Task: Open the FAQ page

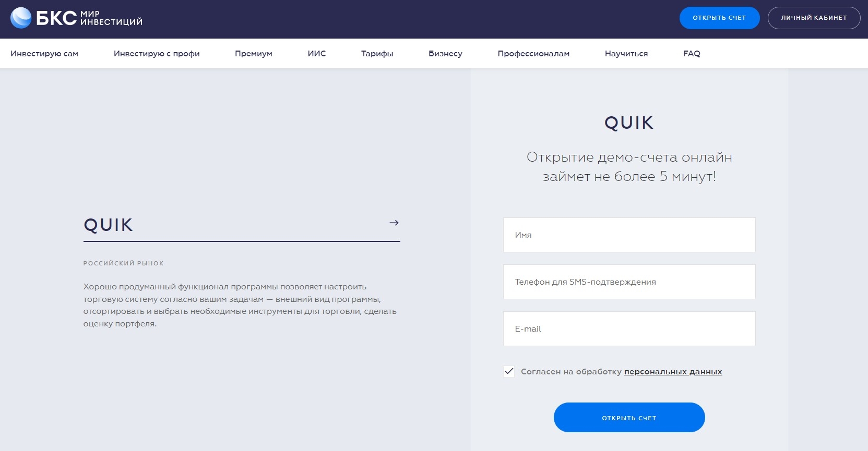Action: coord(692,53)
